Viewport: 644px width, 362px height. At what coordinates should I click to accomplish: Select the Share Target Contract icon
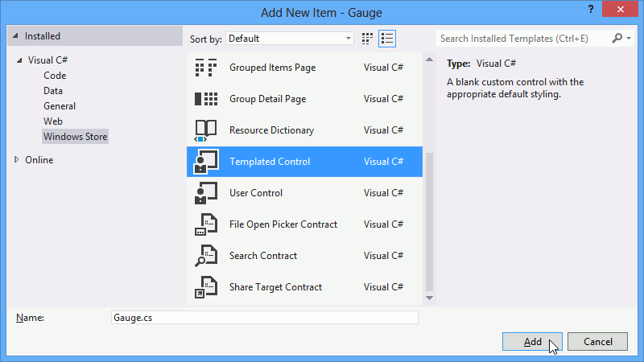(205, 287)
